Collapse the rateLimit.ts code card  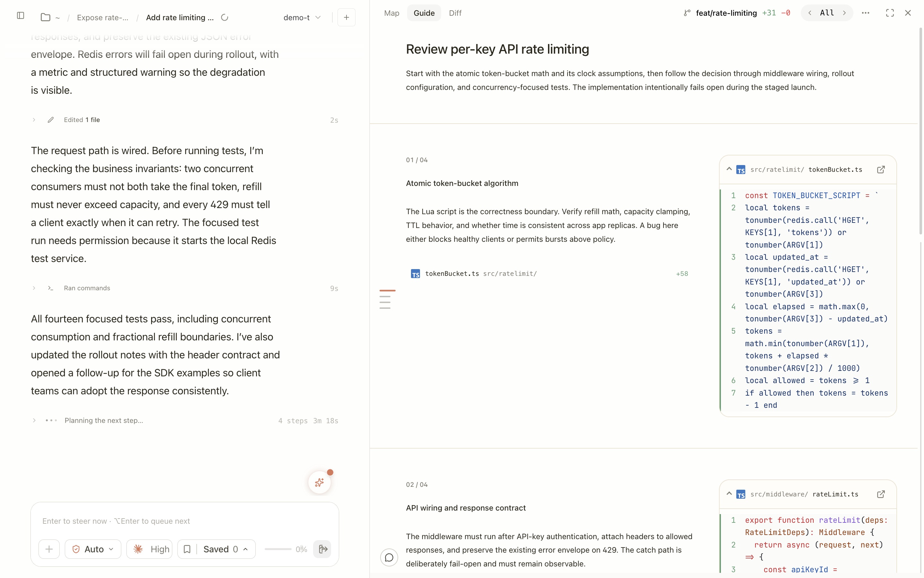(x=729, y=494)
